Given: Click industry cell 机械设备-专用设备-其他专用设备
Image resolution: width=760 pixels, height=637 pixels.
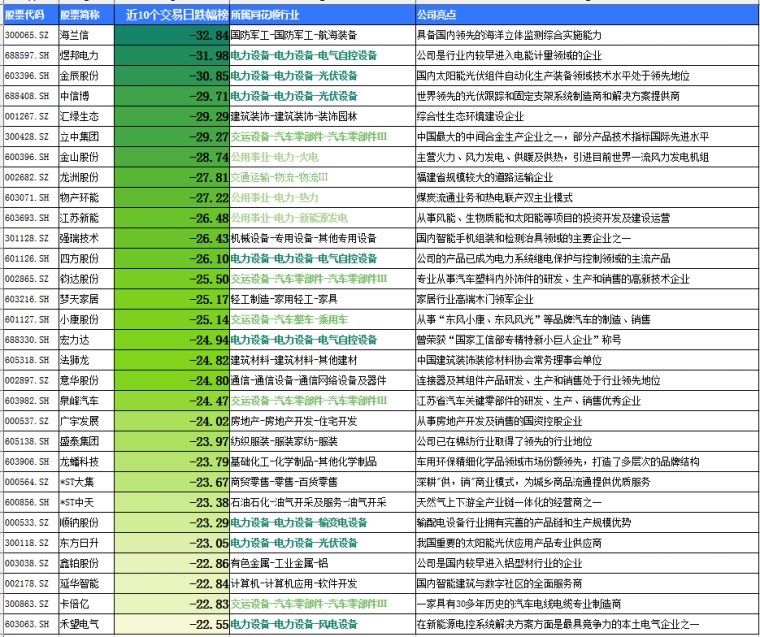Looking at the screenshot, I should (322, 239).
